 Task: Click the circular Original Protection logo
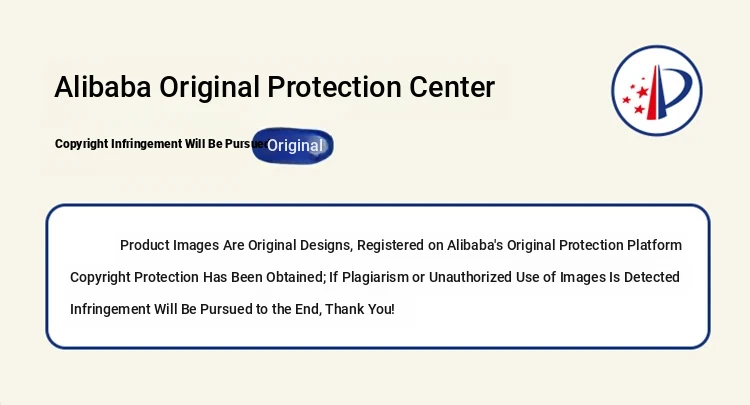656,90
